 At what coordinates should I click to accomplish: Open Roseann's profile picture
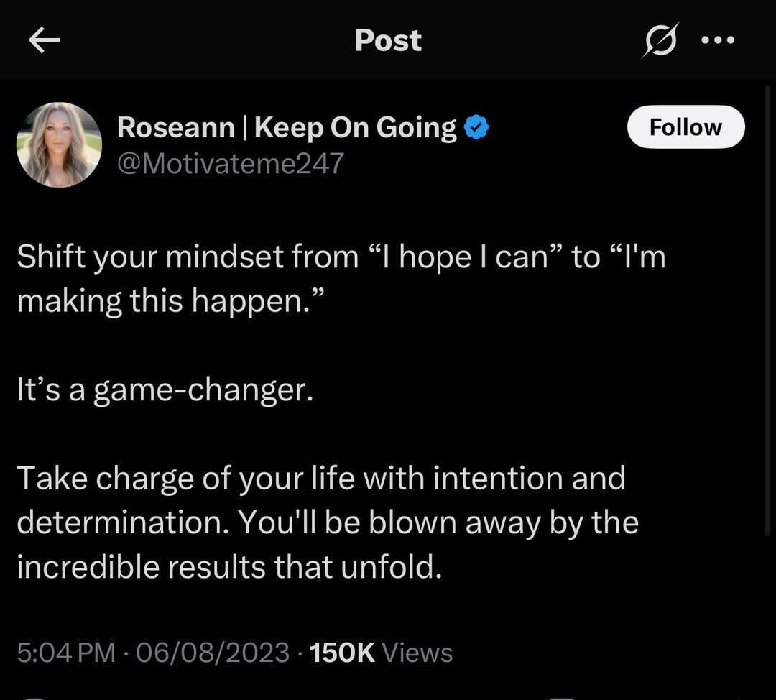pyautogui.click(x=59, y=144)
